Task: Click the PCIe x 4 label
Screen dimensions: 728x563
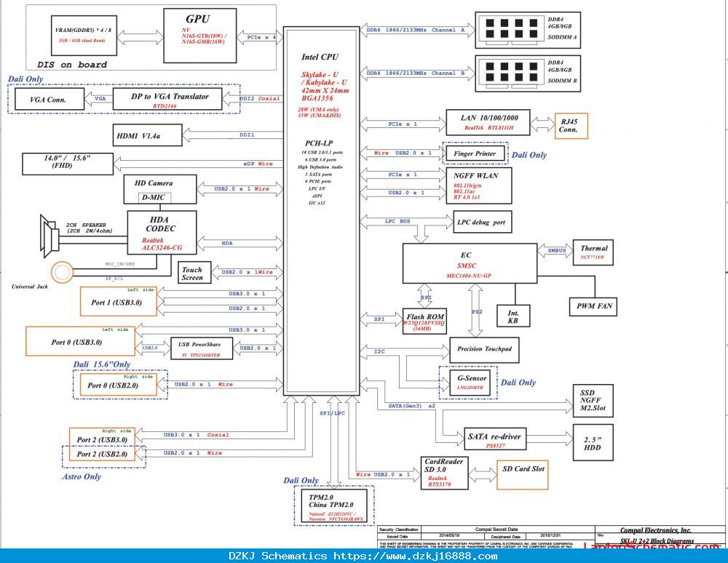Action: [261, 38]
